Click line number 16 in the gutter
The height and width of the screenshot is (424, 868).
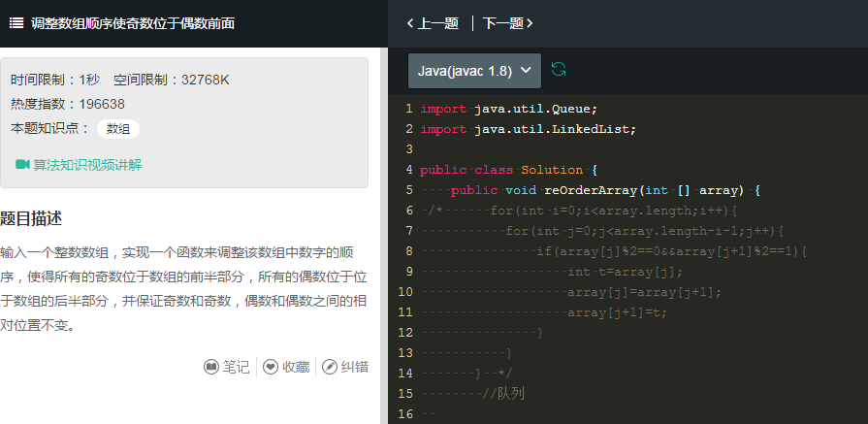tap(405, 414)
